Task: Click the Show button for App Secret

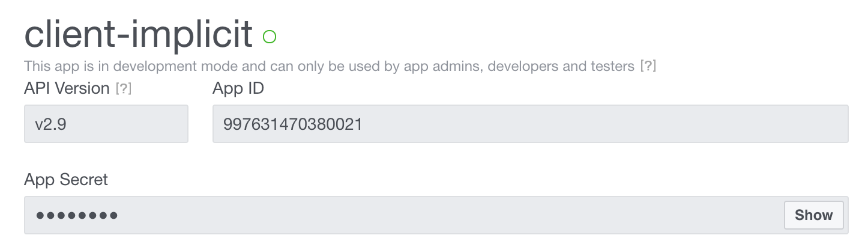Action: pos(813,215)
